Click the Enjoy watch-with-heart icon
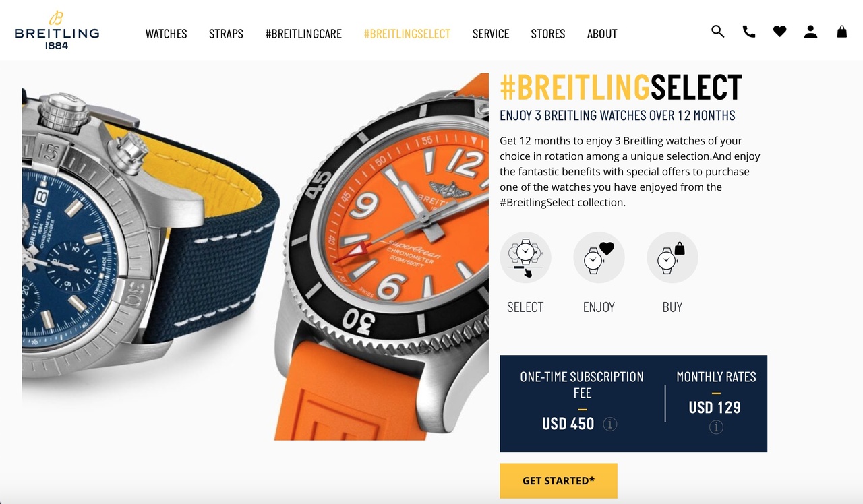The width and height of the screenshot is (863, 504). [599, 257]
